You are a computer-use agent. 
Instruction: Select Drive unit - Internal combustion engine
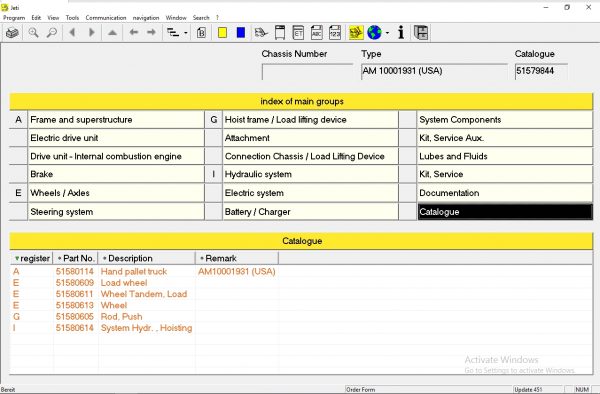(116, 156)
